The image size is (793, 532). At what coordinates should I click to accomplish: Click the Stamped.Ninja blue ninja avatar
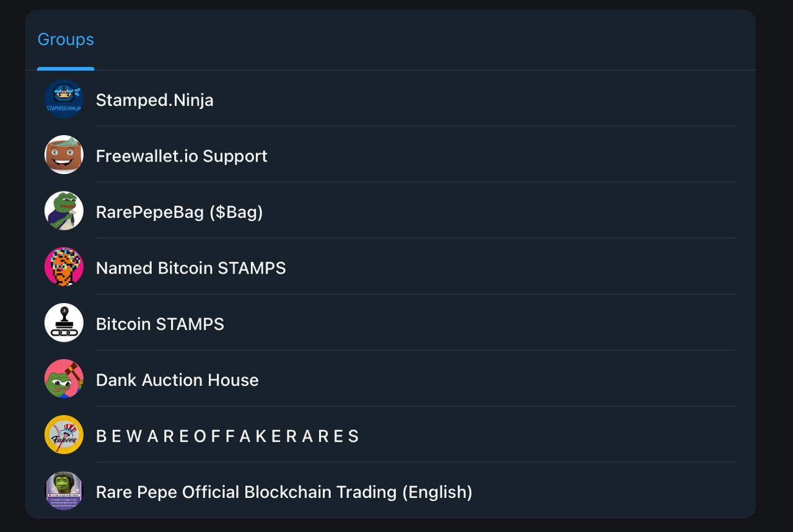pyautogui.click(x=64, y=99)
